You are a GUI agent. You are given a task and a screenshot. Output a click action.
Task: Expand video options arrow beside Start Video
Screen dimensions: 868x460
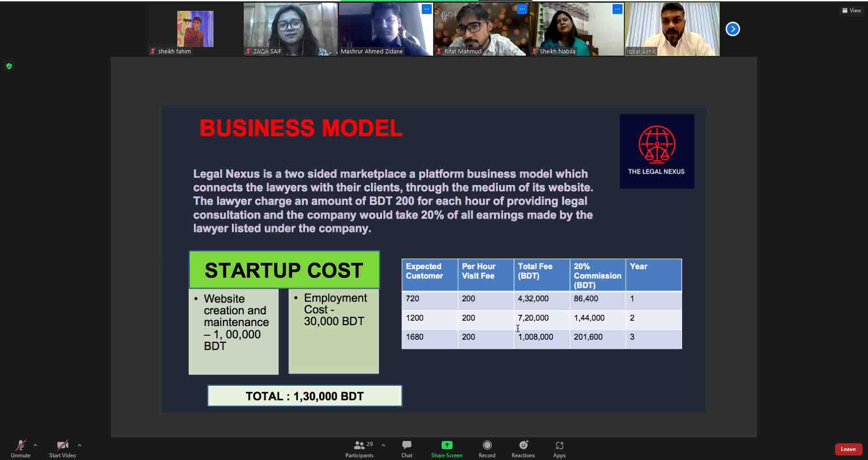[x=80, y=446]
